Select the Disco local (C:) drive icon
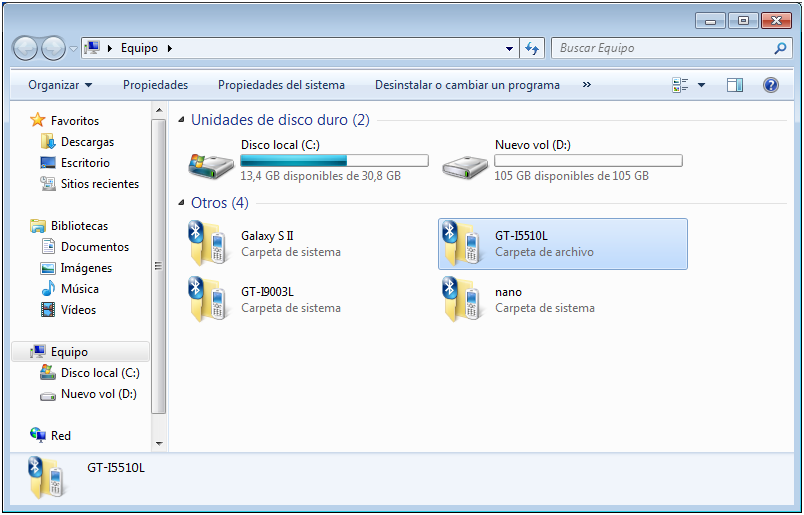The width and height of the screenshot is (804, 515). point(211,165)
